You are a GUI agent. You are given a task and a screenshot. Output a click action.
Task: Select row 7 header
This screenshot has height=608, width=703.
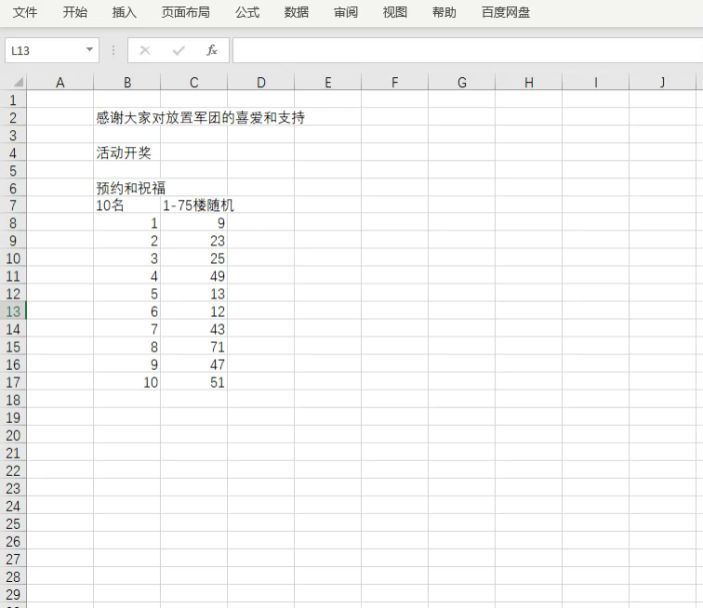click(13, 206)
